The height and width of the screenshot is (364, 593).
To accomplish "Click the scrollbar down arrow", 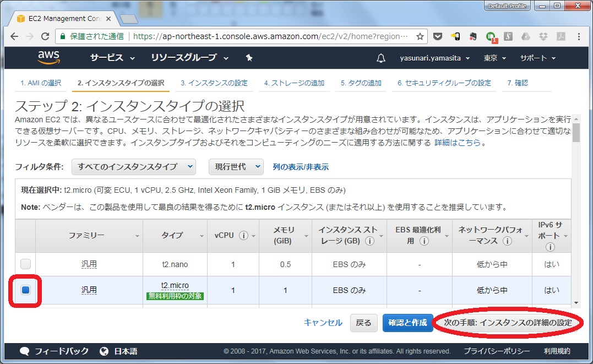I will point(576,303).
